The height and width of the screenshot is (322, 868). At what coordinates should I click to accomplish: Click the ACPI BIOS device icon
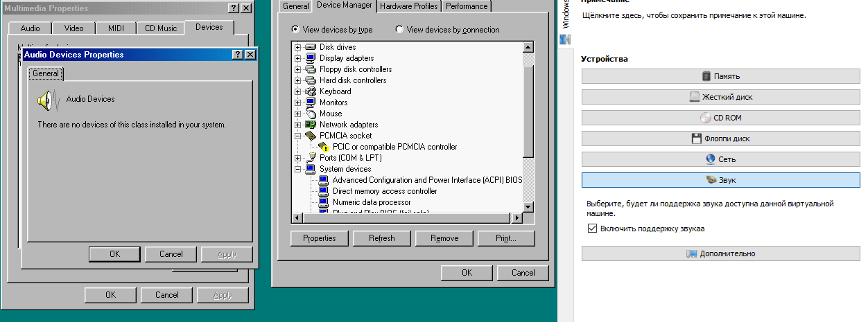tap(324, 180)
